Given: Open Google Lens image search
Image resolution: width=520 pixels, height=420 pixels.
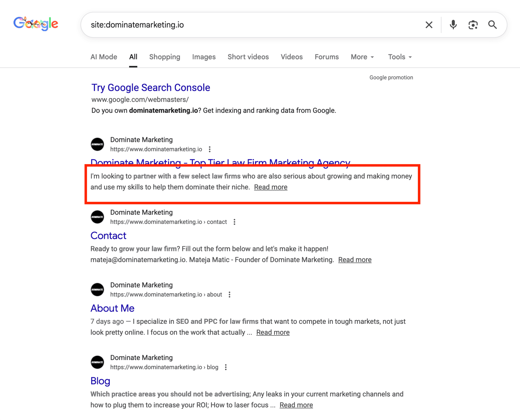Looking at the screenshot, I should point(473,25).
